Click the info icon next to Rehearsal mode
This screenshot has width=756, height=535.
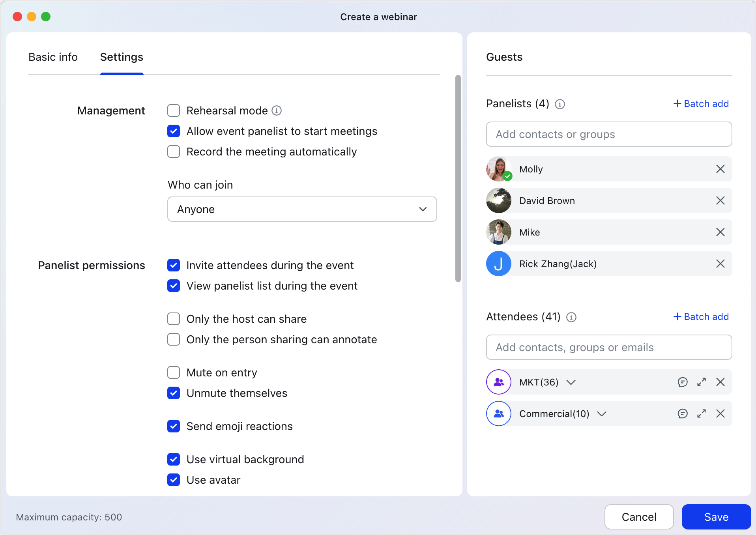coord(277,110)
